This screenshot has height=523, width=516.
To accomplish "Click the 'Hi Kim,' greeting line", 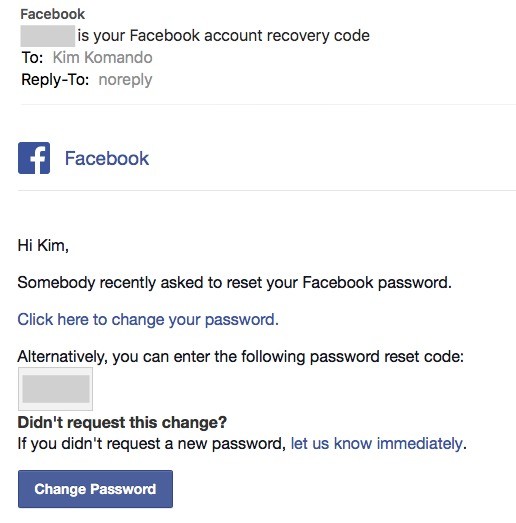I will coord(43,245).
